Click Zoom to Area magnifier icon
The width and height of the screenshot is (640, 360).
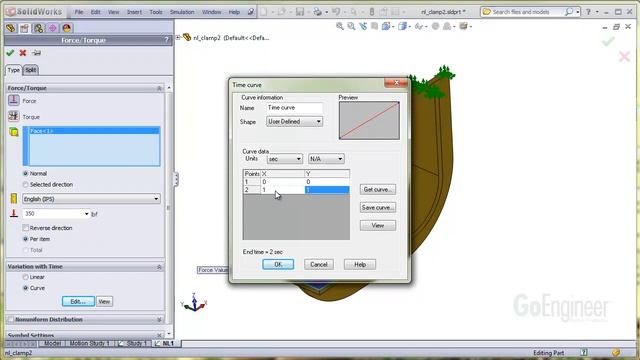click(351, 27)
